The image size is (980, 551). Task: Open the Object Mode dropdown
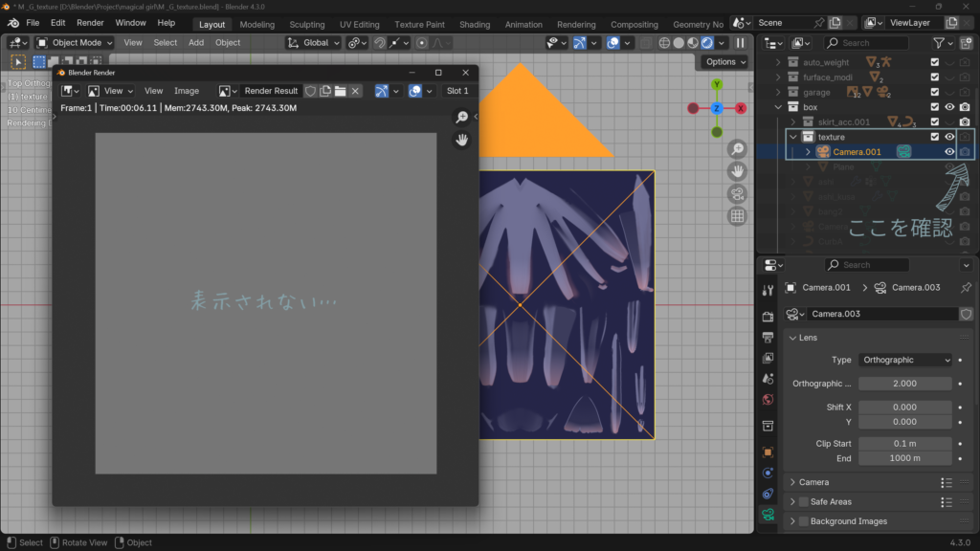click(x=75, y=42)
